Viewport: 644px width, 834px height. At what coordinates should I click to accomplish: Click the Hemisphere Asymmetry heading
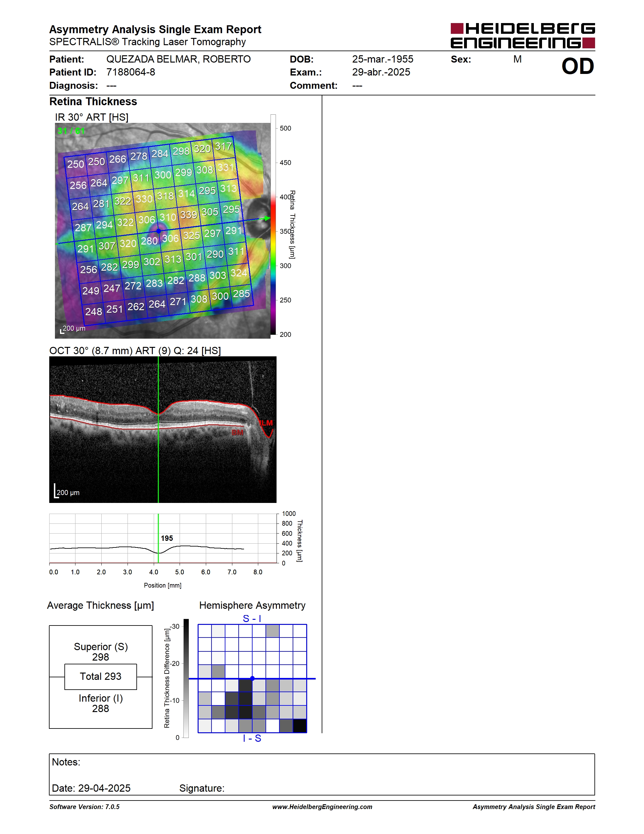[x=252, y=606]
